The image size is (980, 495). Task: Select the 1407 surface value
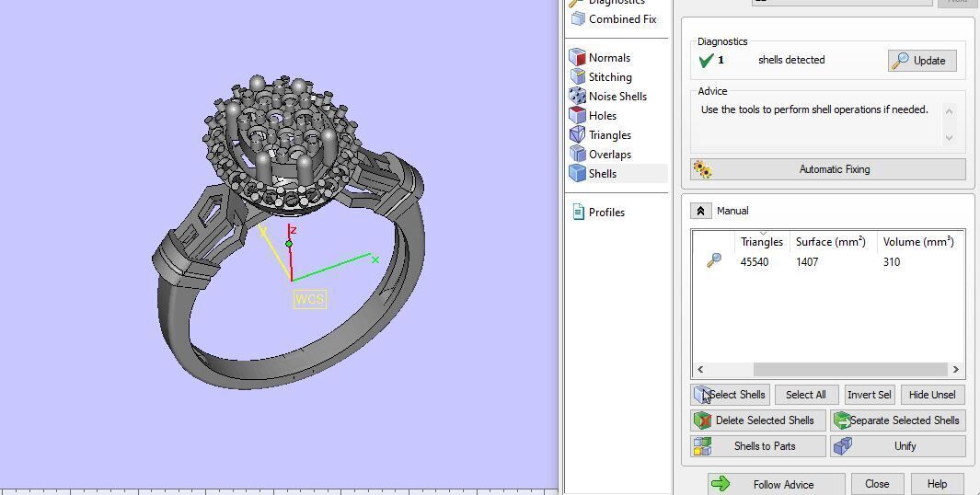click(807, 262)
